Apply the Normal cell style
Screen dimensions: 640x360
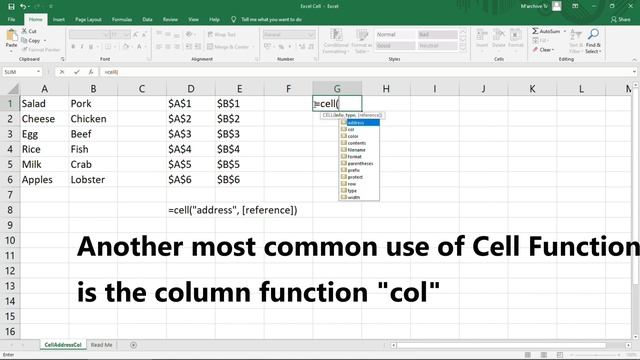395,35
